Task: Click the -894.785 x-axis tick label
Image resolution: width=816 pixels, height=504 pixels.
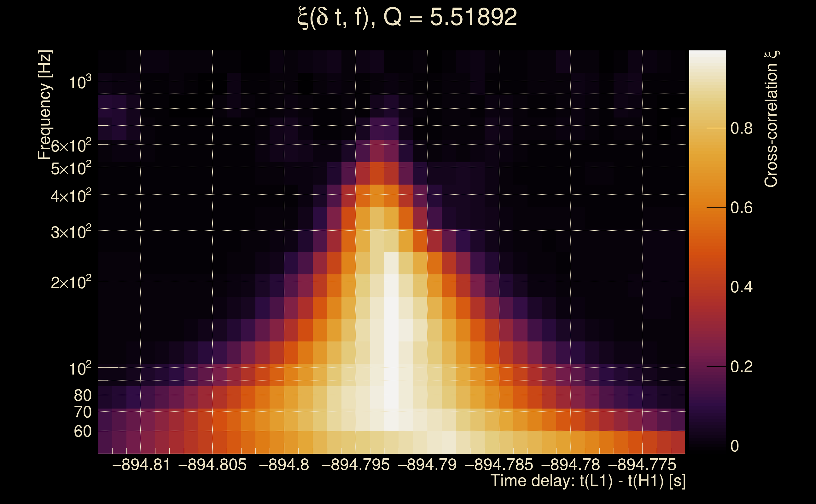Action: 499,465
